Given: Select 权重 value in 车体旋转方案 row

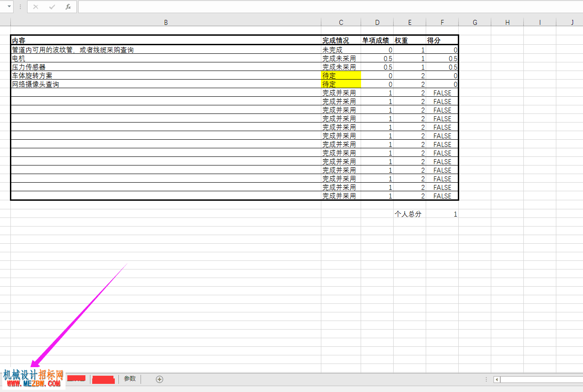Looking at the screenshot, I should click(409, 76).
